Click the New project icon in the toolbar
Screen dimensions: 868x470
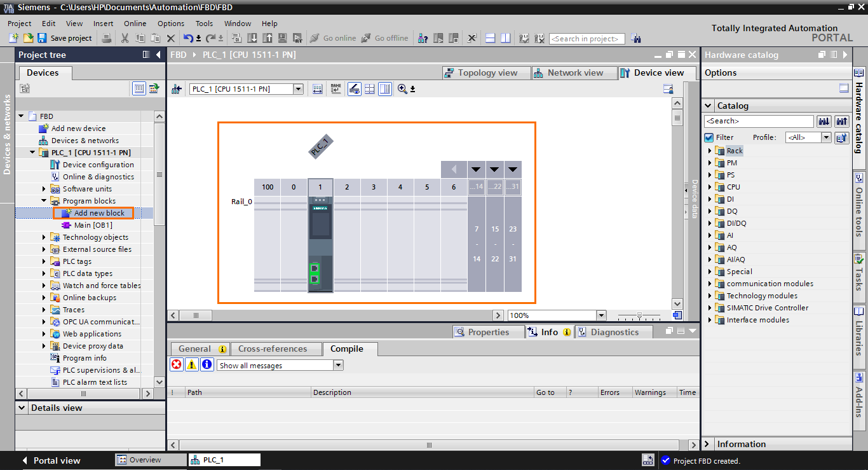[13, 38]
